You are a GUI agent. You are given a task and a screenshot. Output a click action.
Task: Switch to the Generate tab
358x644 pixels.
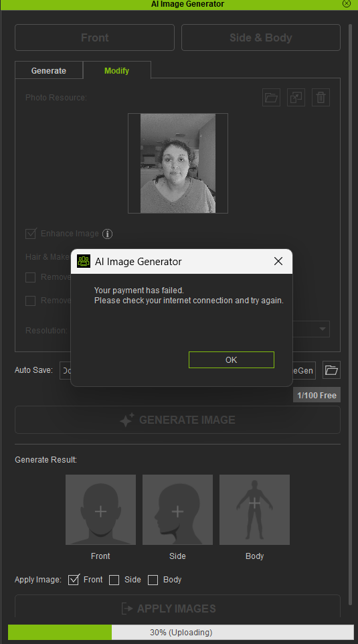tap(49, 71)
